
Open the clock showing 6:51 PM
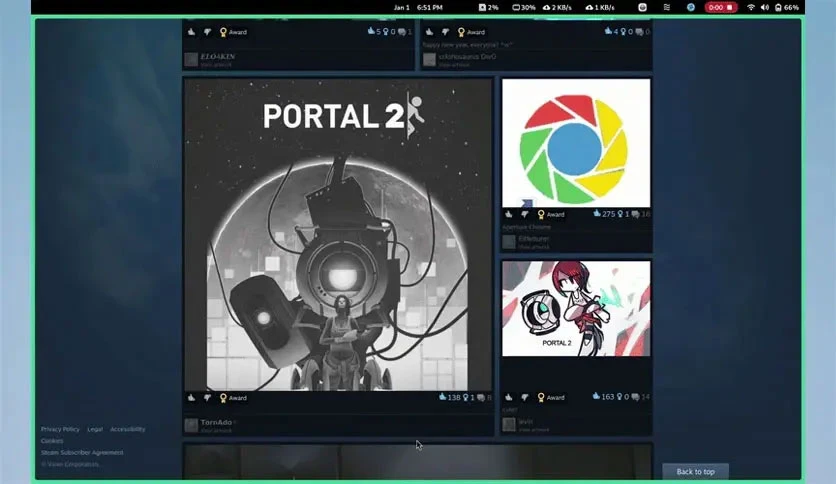(418, 7)
